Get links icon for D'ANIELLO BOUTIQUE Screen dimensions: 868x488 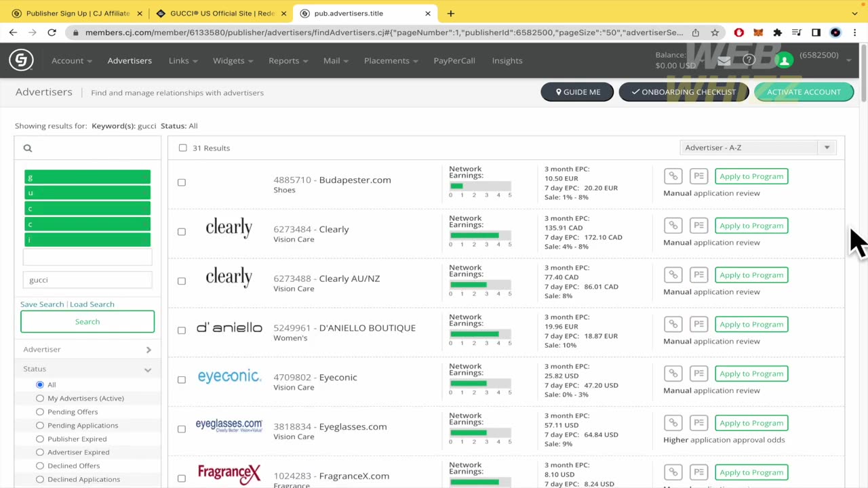point(673,324)
